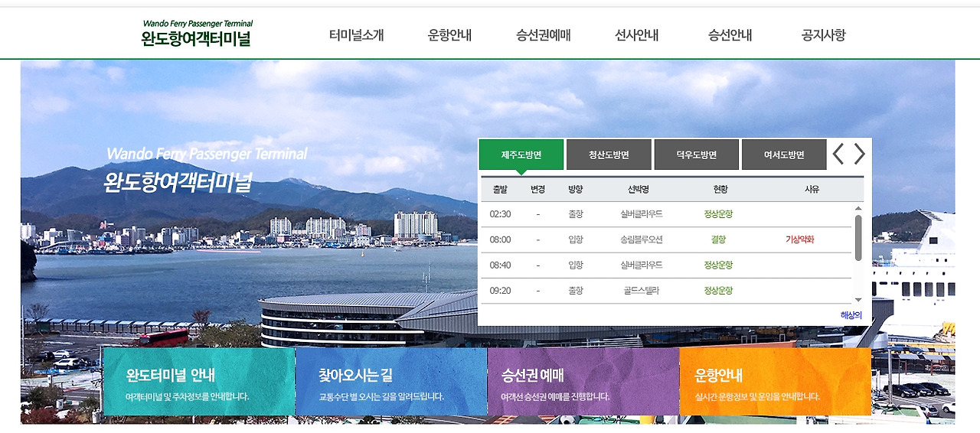Switch to the 청산도방면 tab

coord(609,155)
